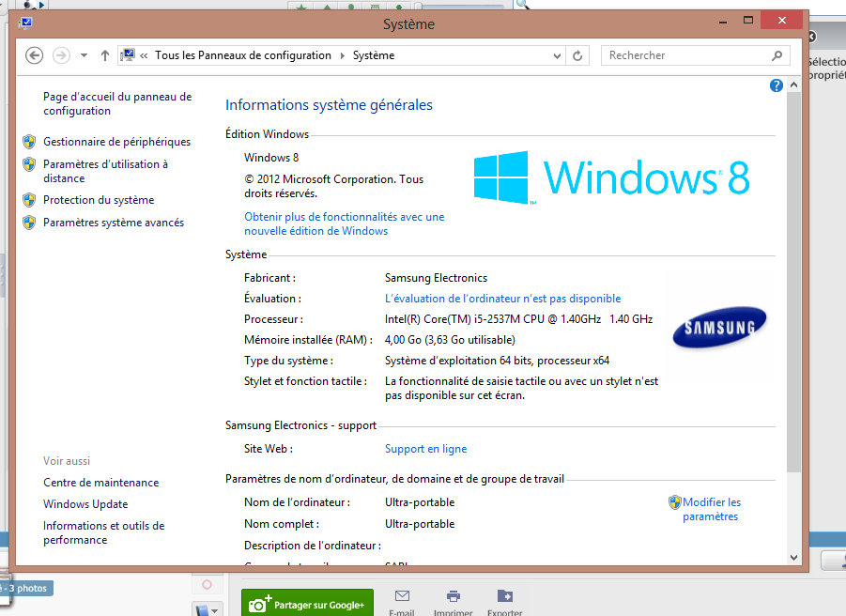Viewport: 846px width, 616px height.
Task: Click the Up one level arrow
Action: (104, 55)
